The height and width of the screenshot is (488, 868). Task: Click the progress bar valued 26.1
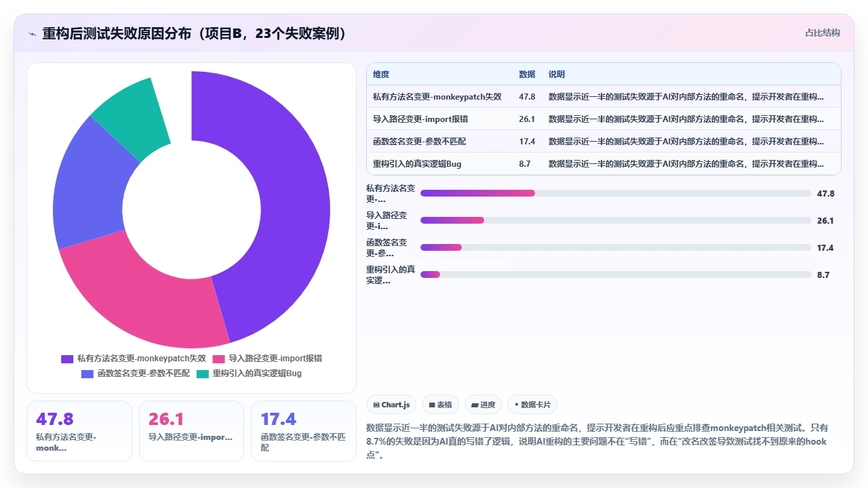click(616, 220)
